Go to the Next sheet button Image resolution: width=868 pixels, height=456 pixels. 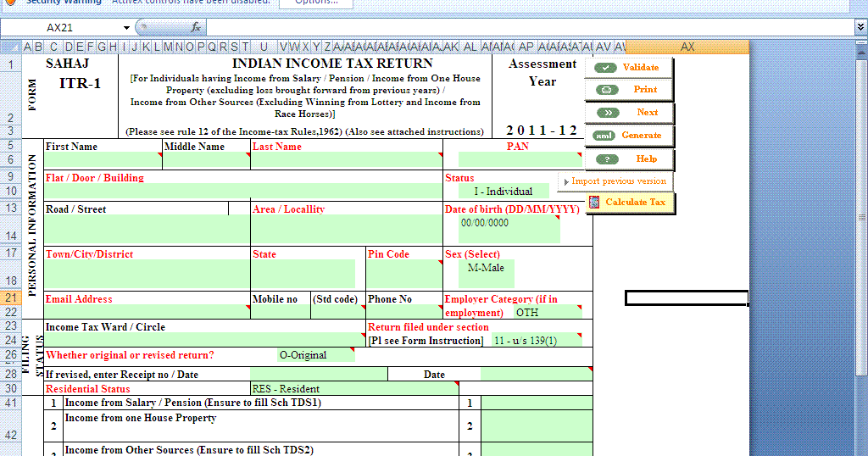pyautogui.click(x=629, y=113)
